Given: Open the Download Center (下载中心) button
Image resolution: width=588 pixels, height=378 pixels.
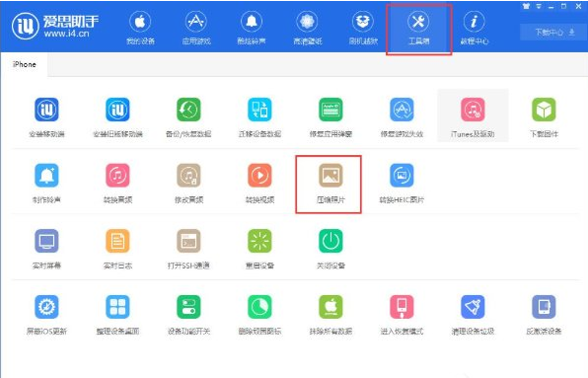Looking at the screenshot, I should pyautogui.click(x=554, y=33).
